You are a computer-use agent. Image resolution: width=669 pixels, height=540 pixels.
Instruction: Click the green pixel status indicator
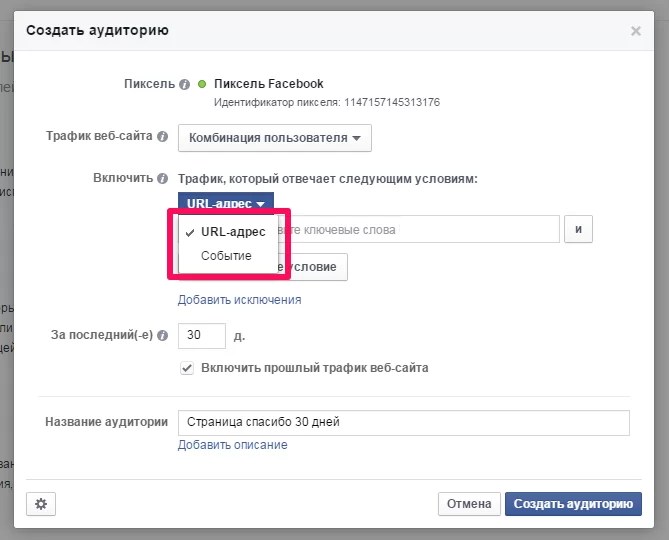point(202,85)
